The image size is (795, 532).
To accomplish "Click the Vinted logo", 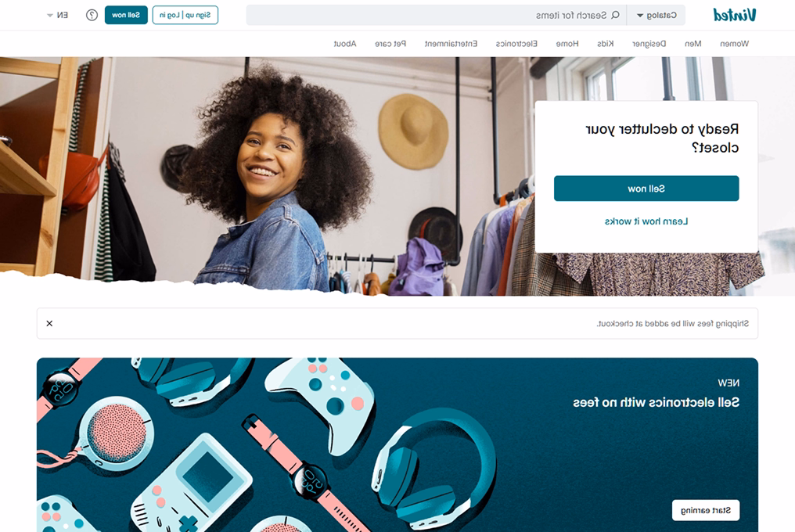I will [734, 15].
